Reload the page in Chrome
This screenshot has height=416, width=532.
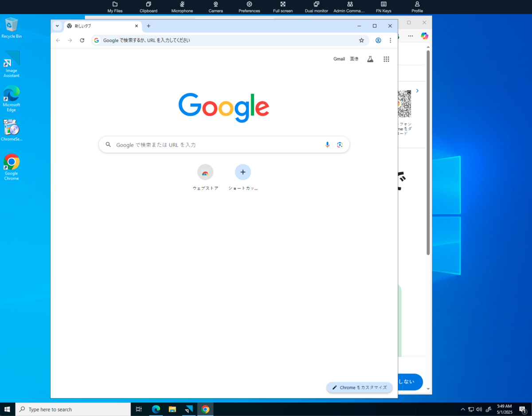[82, 40]
